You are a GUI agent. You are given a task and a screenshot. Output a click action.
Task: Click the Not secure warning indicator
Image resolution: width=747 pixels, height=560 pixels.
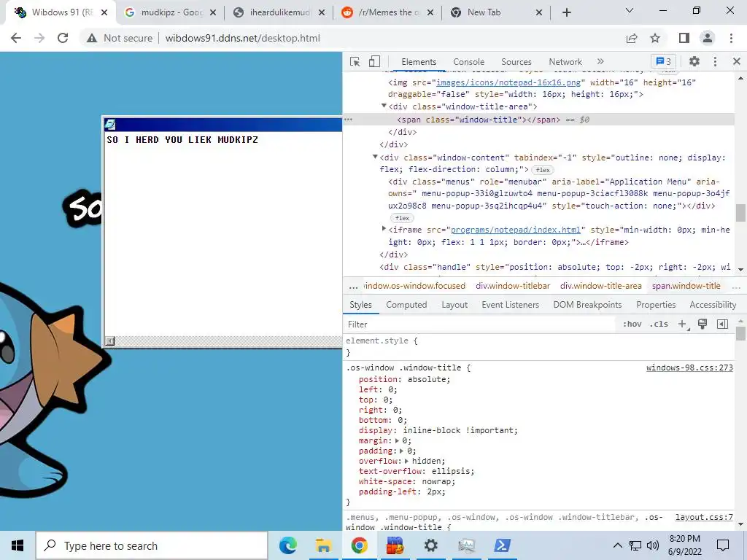[x=120, y=38]
